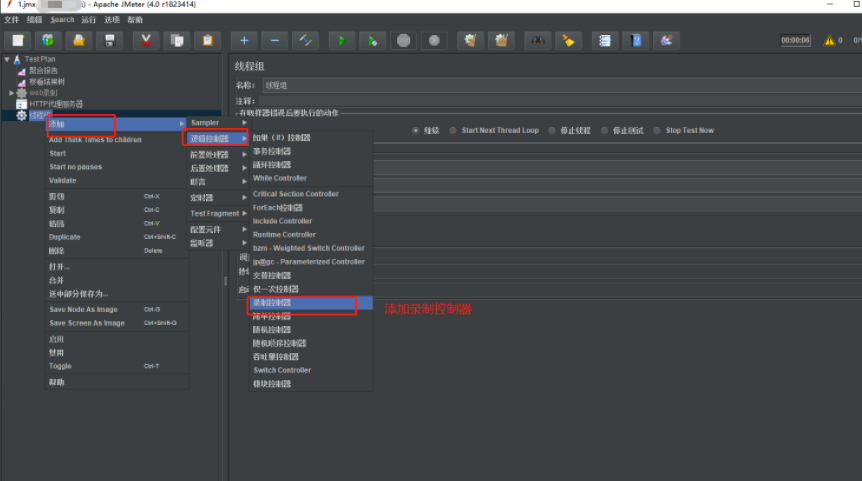Image resolution: width=862 pixels, height=481 pixels.
Task: Click the Shutdown test toolbar icon
Action: point(434,41)
